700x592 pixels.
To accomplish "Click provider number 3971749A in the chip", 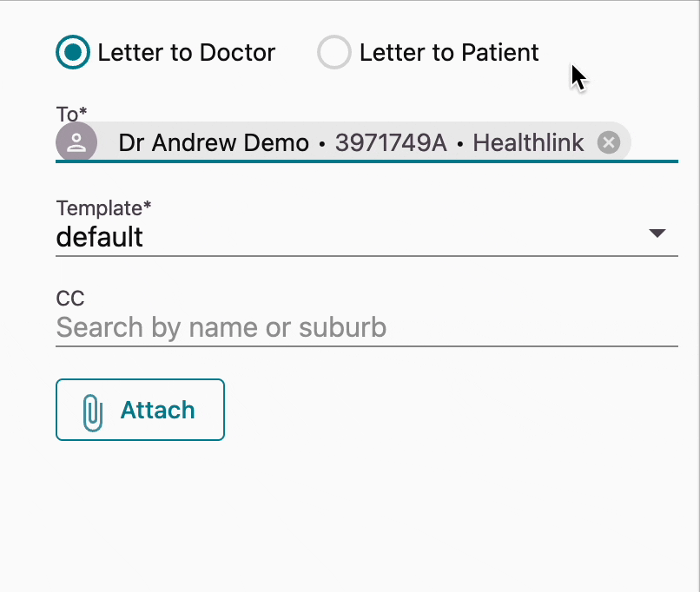I will point(391,142).
